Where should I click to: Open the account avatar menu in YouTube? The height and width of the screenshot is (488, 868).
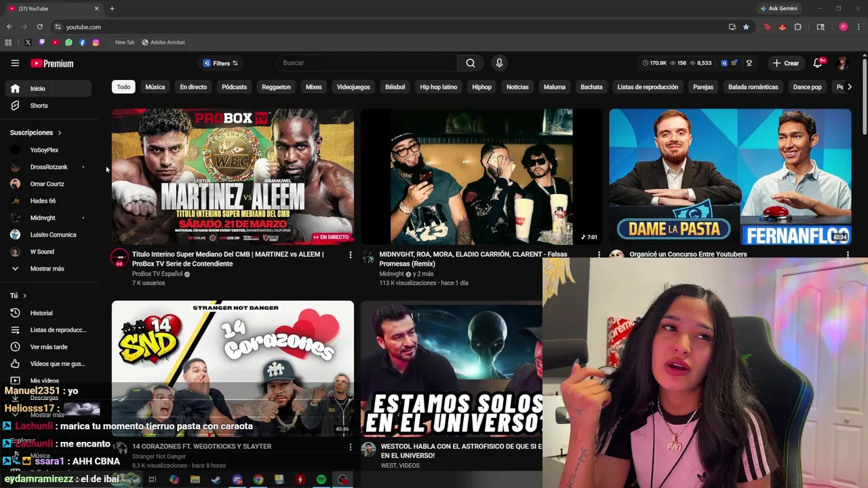843,63
